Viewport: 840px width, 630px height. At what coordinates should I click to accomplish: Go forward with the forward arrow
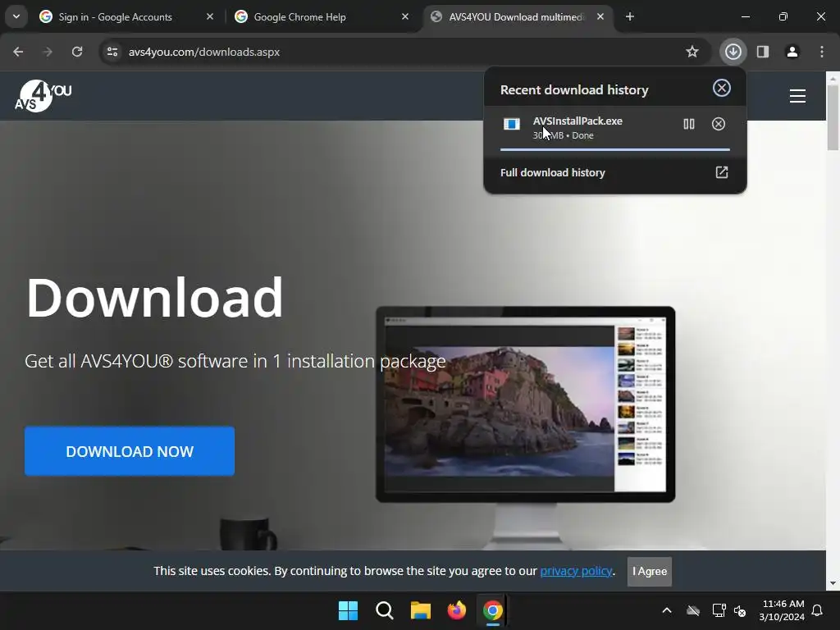pos(48,52)
